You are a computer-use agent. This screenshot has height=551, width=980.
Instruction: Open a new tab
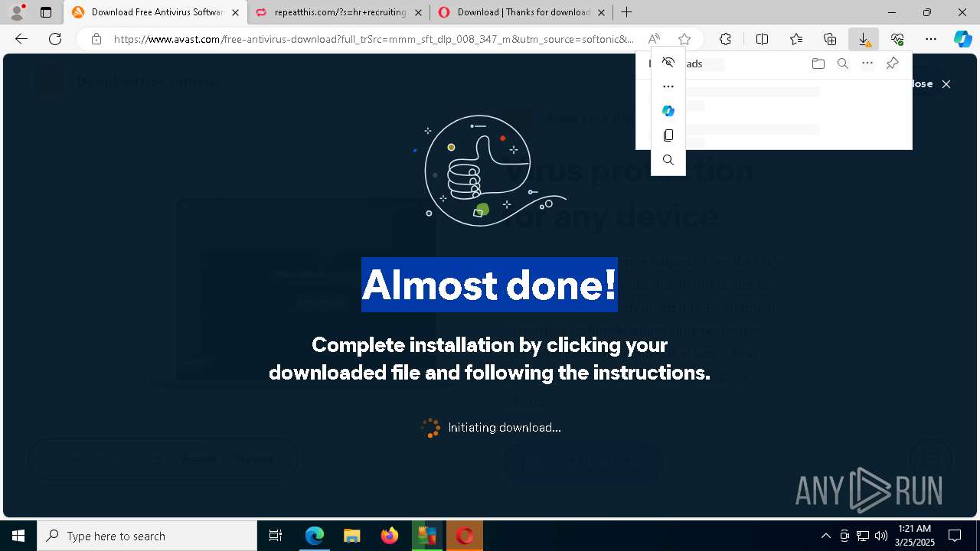627,12
